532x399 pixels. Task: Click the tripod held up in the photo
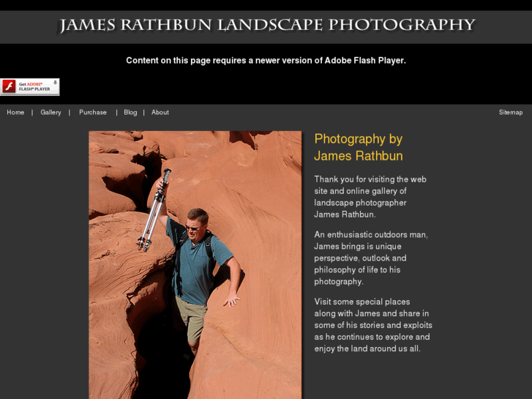(x=154, y=210)
